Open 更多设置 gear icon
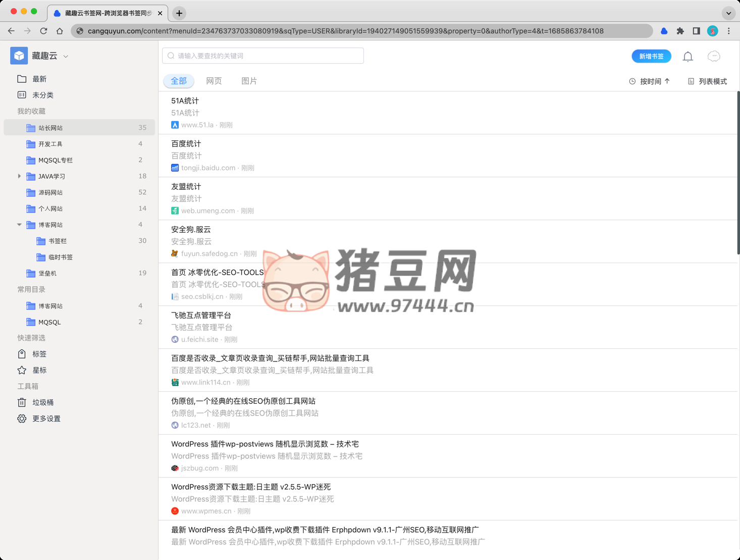 (x=22, y=419)
